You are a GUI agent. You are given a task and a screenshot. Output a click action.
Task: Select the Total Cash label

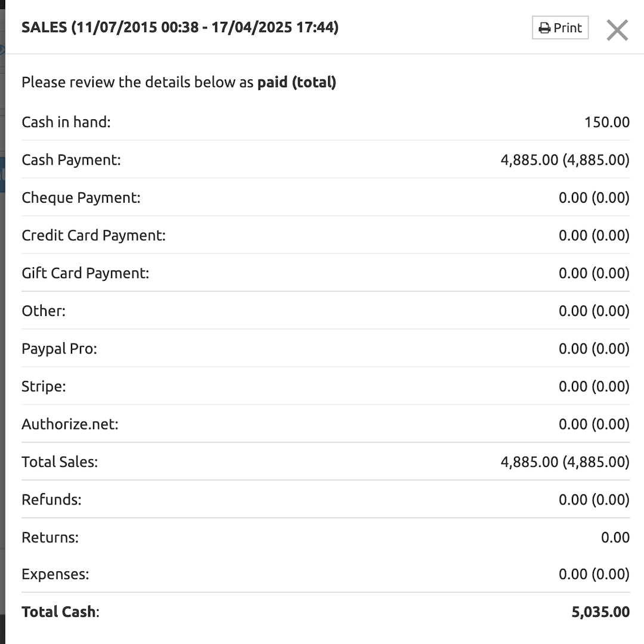click(60, 612)
